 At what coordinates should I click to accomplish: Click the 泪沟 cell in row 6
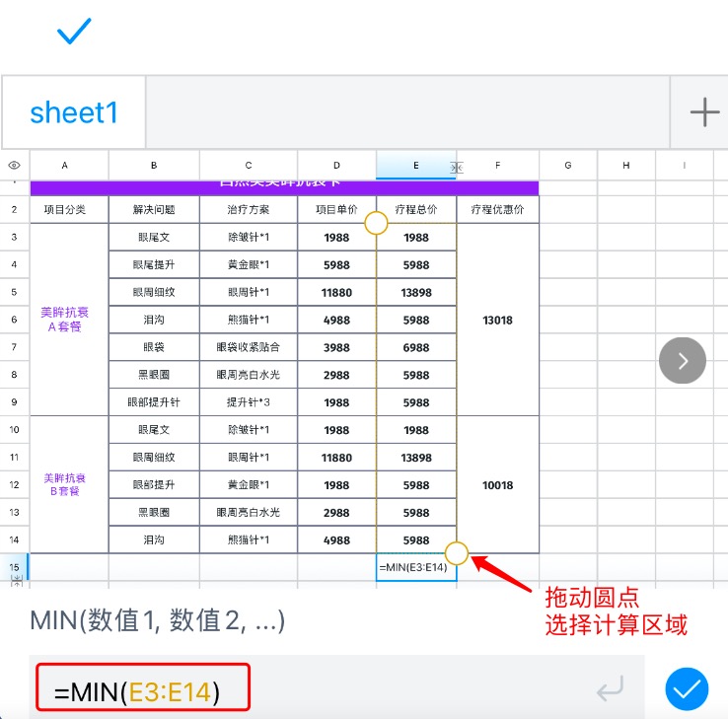pyautogui.click(x=154, y=320)
